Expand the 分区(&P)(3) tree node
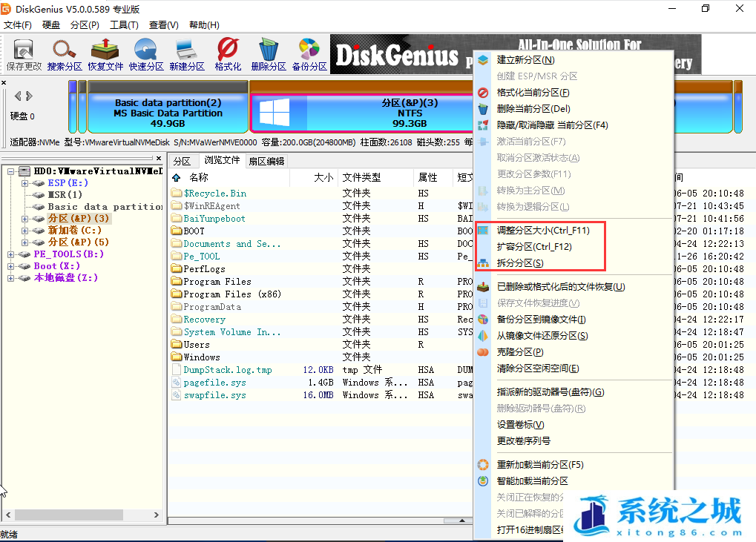Screen dimensions: 756x542 click(24, 219)
